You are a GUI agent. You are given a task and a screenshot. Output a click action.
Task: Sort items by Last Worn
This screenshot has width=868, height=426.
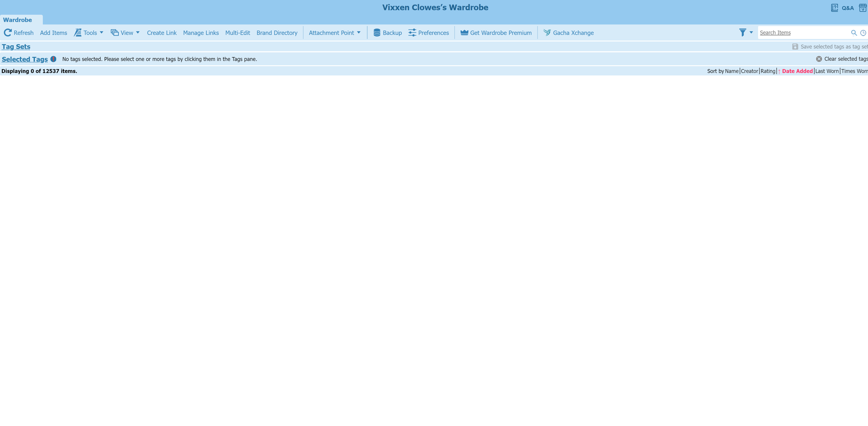(x=827, y=71)
